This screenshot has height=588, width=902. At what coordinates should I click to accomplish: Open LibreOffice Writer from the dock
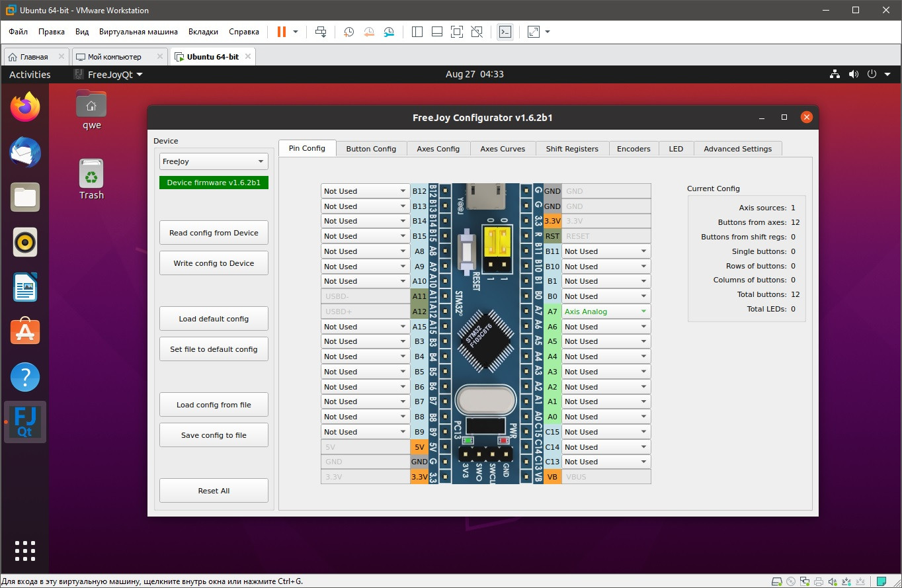pyautogui.click(x=25, y=288)
